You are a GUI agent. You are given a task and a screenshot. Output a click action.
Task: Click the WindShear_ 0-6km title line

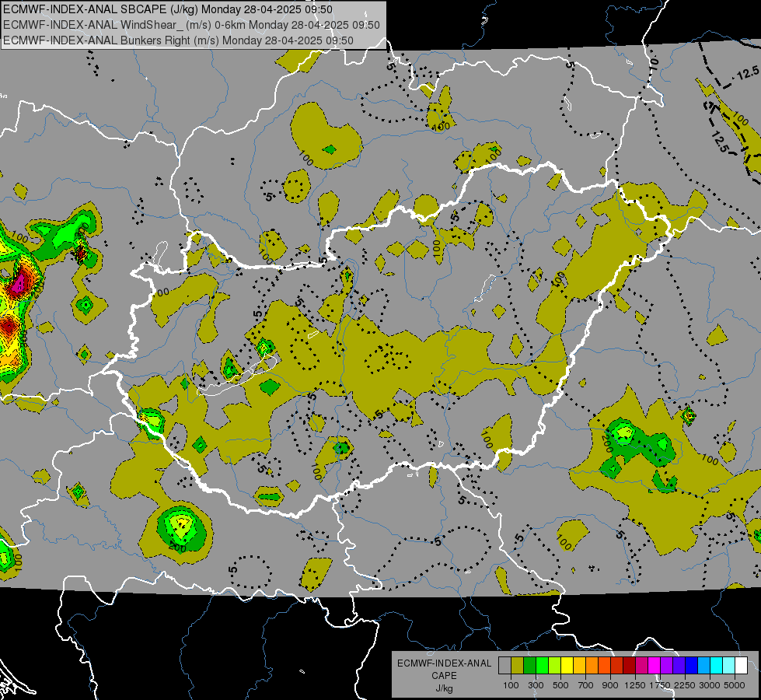pyautogui.click(x=192, y=25)
